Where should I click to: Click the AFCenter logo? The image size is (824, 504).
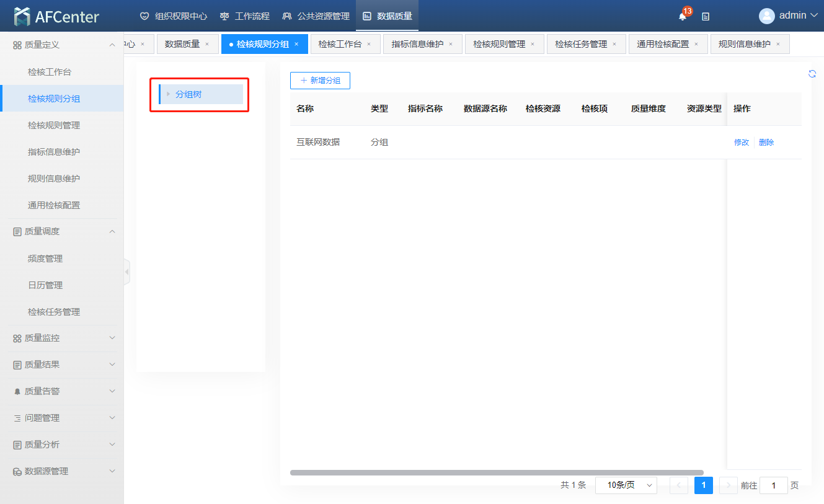point(56,17)
